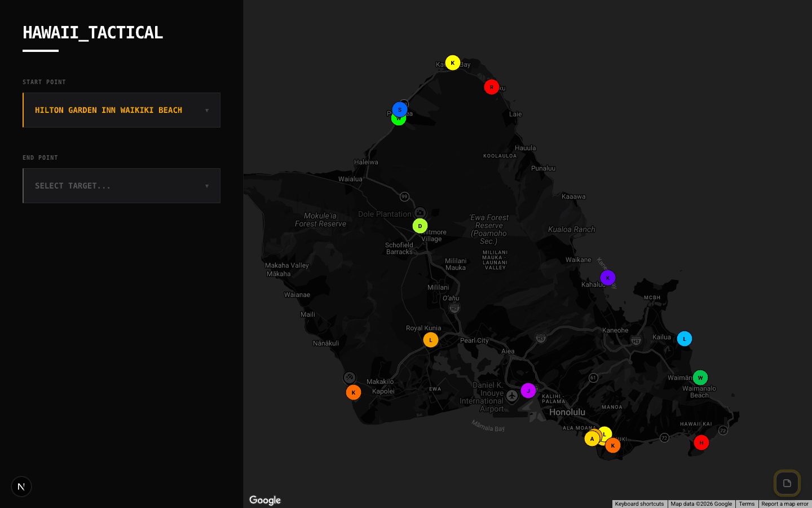Open the SELECT TARGET end point dropdown

point(121,186)
